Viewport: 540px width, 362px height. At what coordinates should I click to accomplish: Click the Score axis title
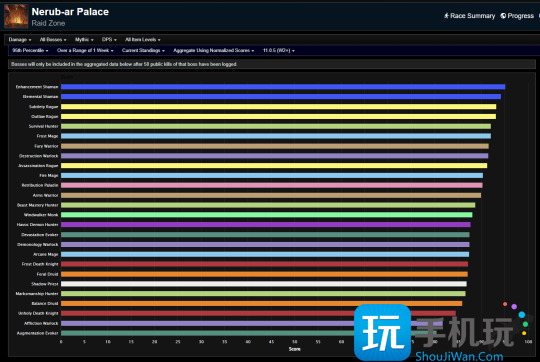[x=294, y=349]
